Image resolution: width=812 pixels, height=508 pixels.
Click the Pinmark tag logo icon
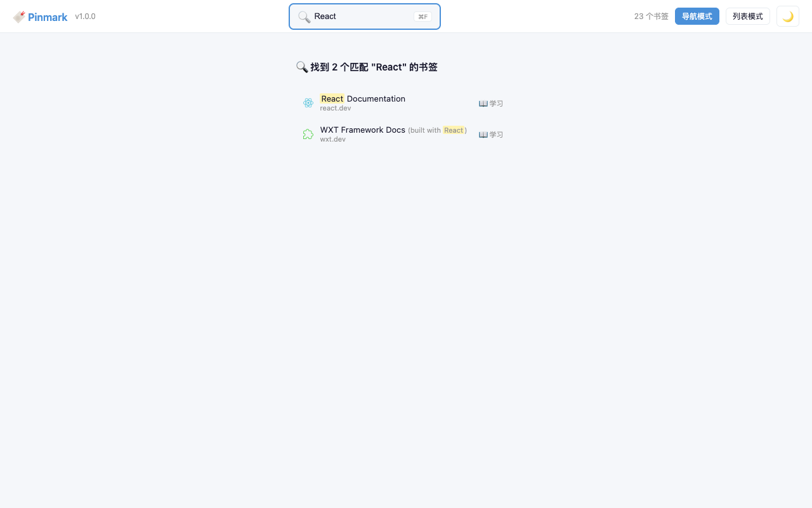coord(20,17)
